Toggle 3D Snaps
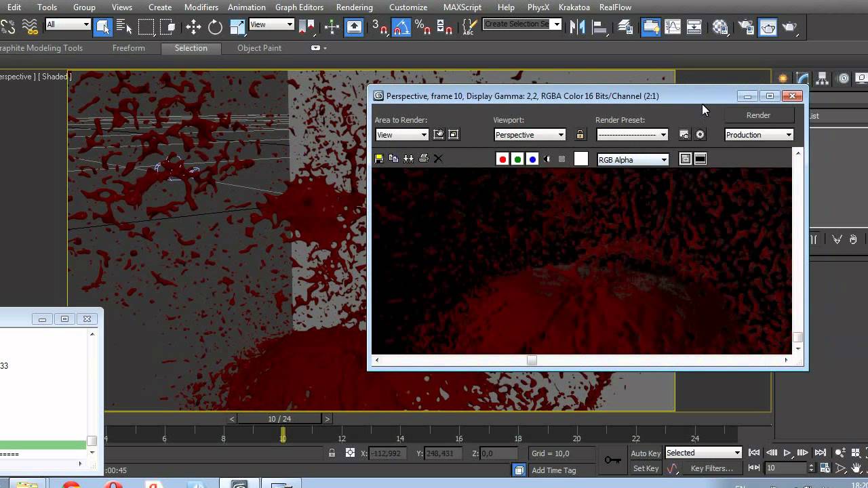The width and height of the screenshot is (868, 488). [x=380, y=26]
